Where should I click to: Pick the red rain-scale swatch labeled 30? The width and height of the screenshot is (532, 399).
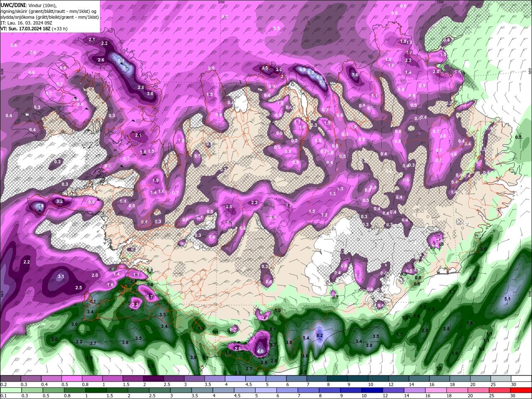522,390
